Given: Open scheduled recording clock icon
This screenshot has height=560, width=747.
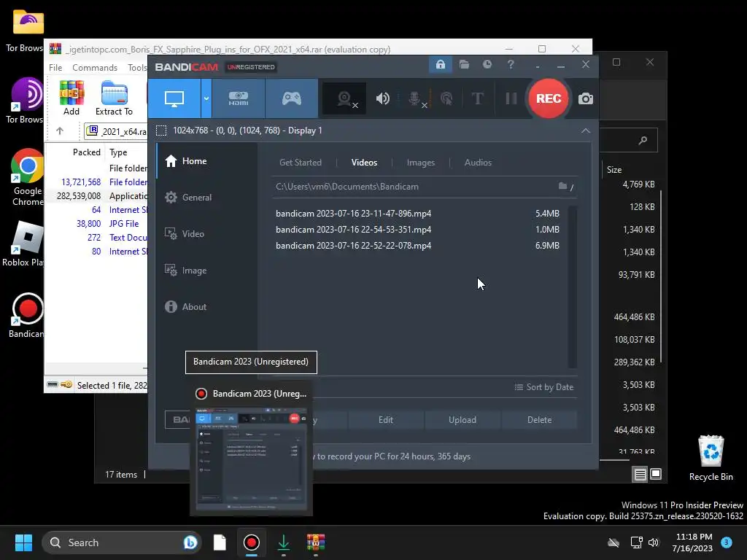Looking at the screenshot, I should pyautogui.click(x=487, y=64).
